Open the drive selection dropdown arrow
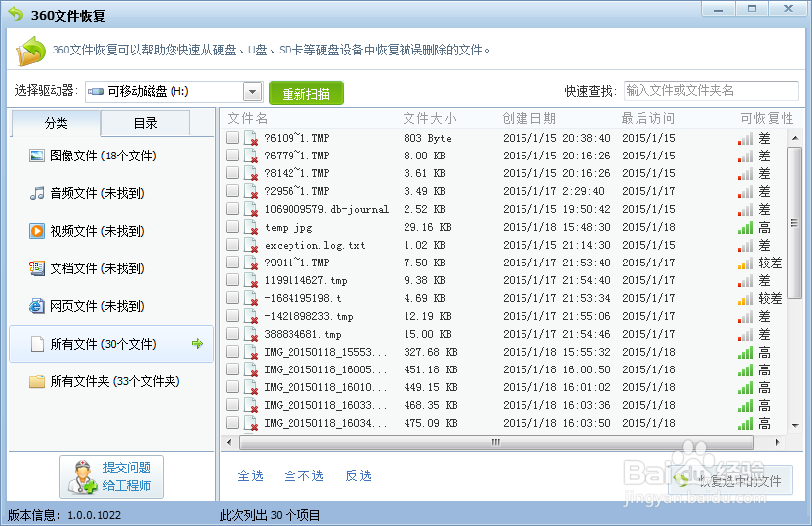 tap(252, 92)
